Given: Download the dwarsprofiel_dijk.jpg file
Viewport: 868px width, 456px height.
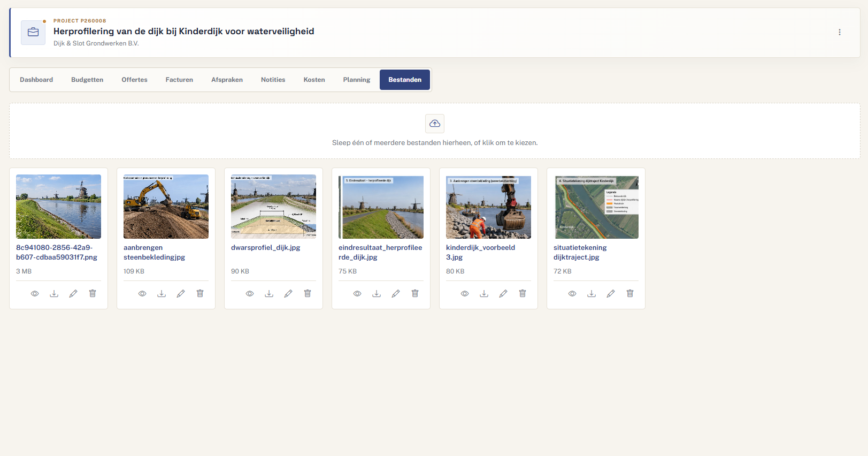Looking at the screenshot, I should [x=269, y=293].
